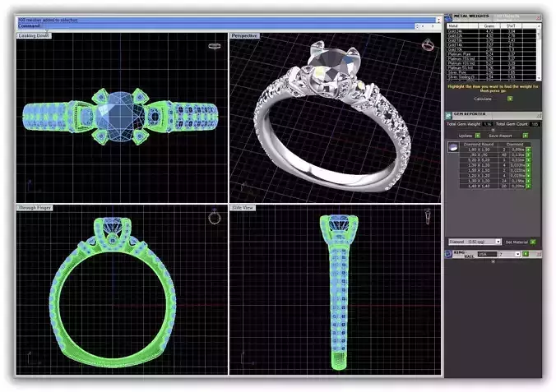
Task: Select the Platinum Pure row in Metal Weights
Action: click(x=492, y=54)
